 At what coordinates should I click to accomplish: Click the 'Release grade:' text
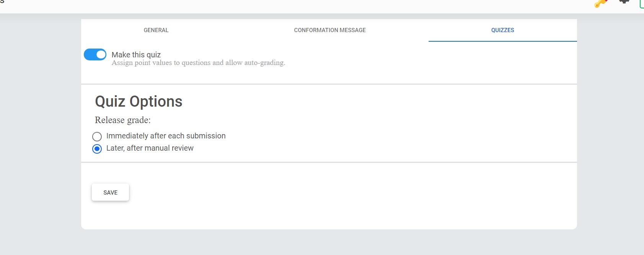tap(122, 120)
